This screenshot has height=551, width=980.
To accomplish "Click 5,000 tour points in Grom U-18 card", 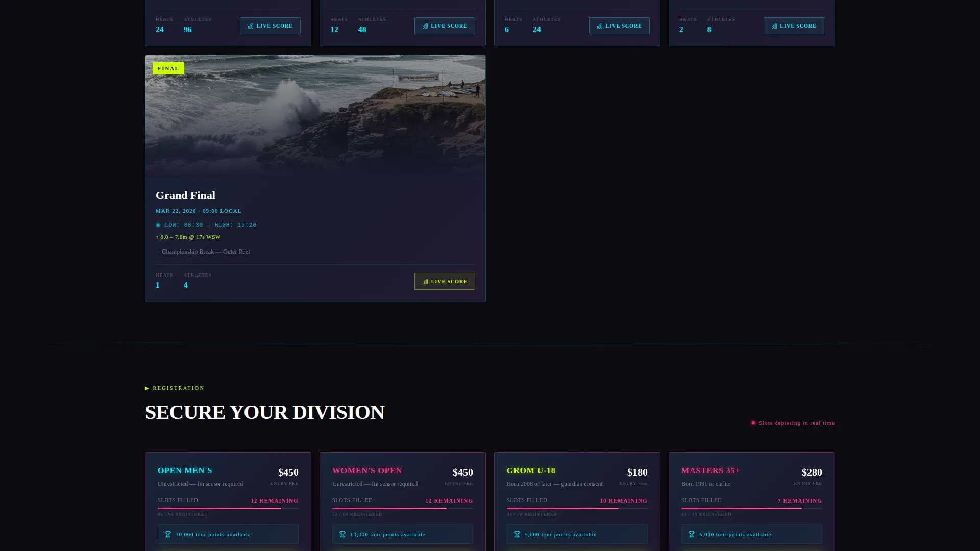I will pyautogui.click(x=560, y=534).
